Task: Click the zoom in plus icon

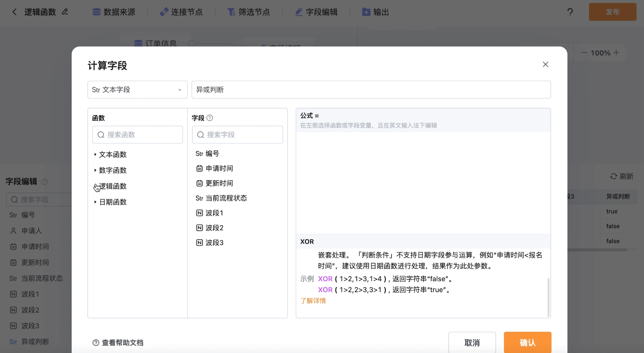Action: [x=616, y=53]
